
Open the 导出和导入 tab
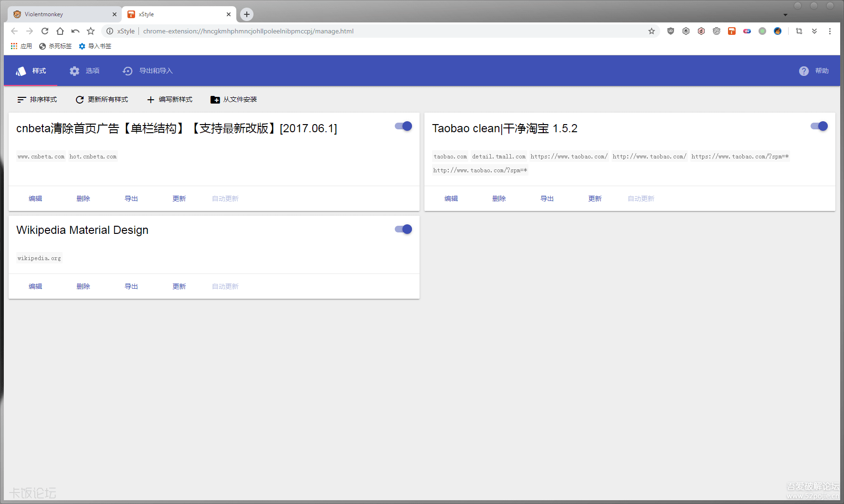coord(148,71)
